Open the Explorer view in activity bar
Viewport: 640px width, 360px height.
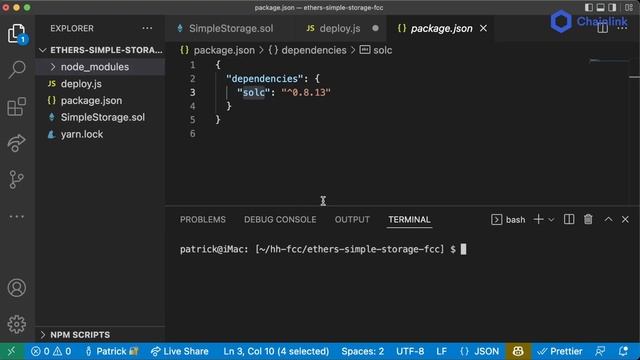[x=17, y=33]
